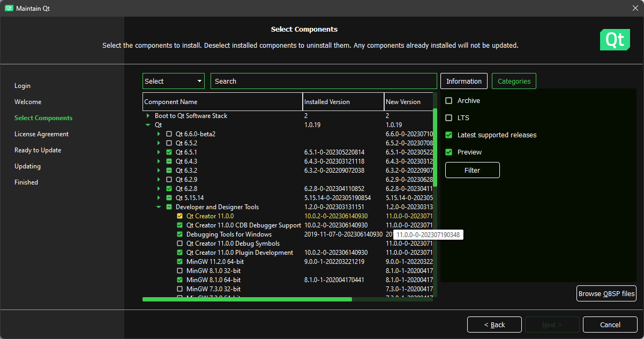
Task: Select the Qt 6.5.1 row label
Action: point(186,152)
